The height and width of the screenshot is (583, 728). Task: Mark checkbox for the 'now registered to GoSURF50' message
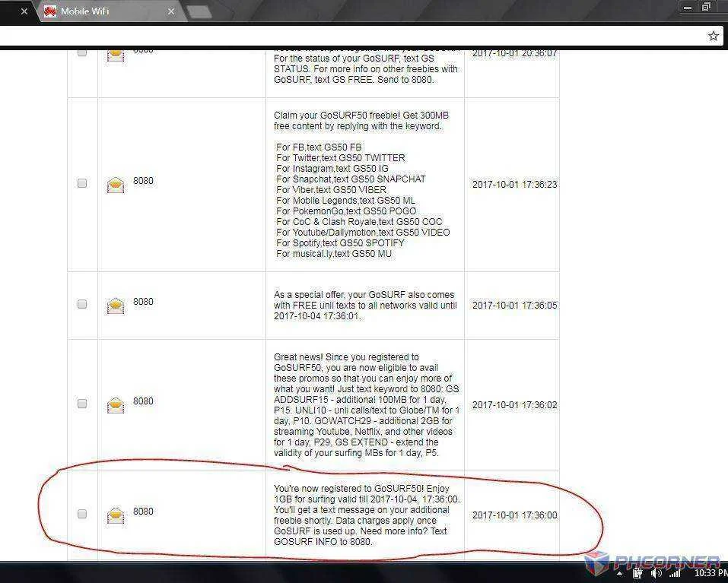click(x=82, y=514)
